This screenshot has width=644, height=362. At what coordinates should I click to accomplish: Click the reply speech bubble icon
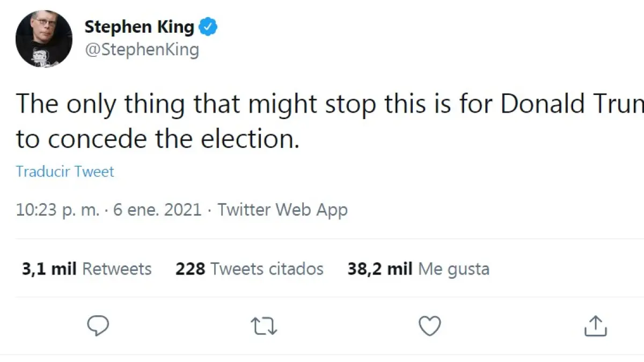(98, 325)
